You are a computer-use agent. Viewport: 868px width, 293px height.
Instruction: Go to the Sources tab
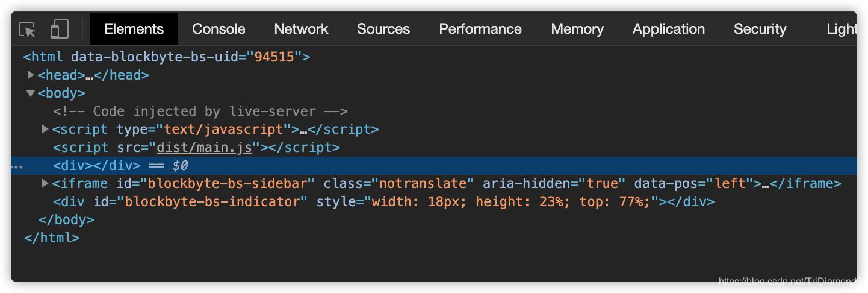383,29
